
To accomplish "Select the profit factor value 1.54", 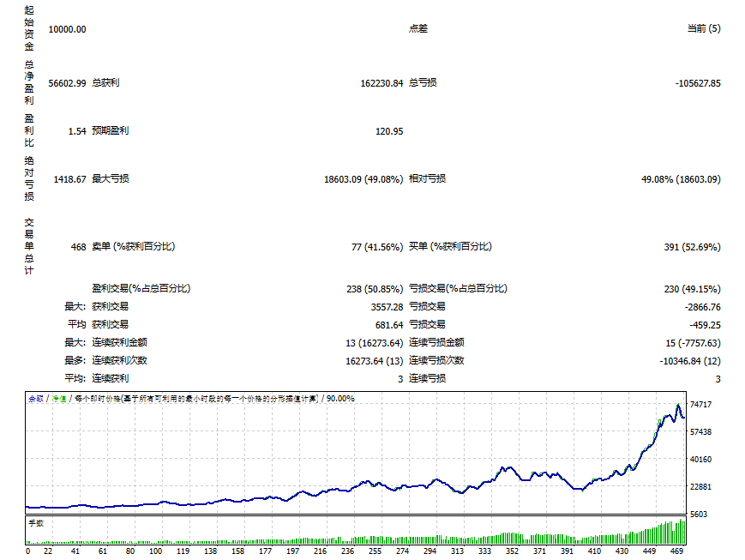I will pyautogui.click(x=77, y=132).
